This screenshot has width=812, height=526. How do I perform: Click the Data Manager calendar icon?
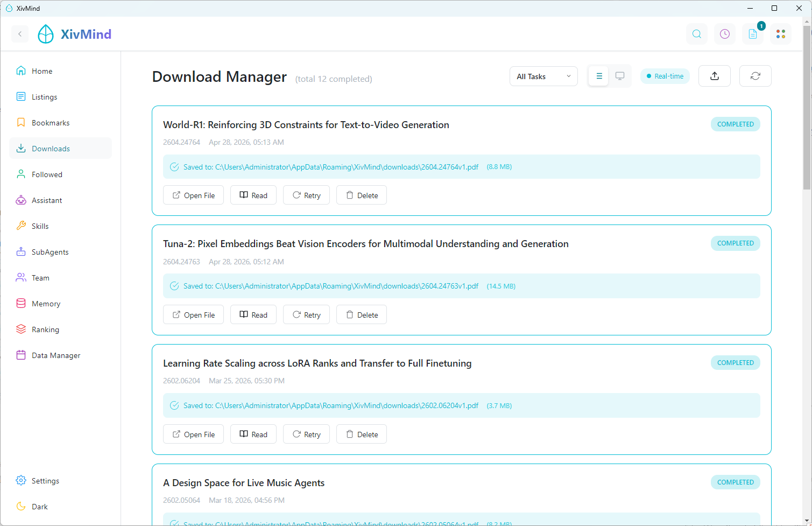click(x=21, y=355)
